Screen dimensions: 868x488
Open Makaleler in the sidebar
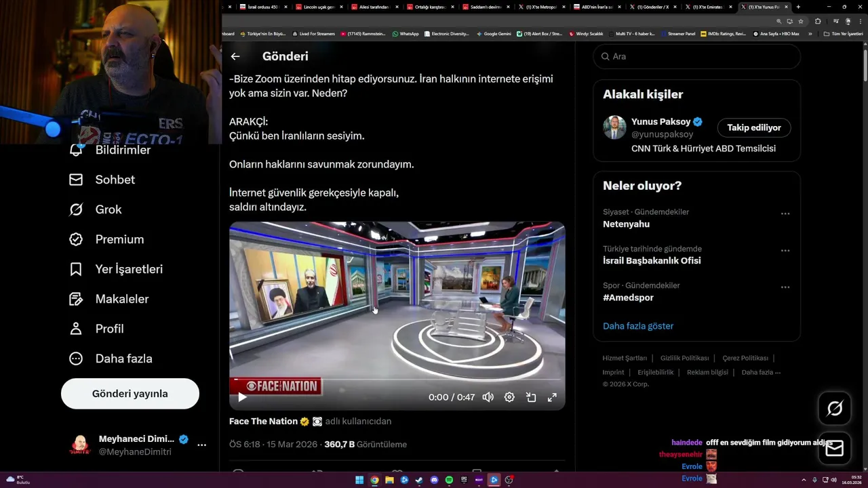109,299
